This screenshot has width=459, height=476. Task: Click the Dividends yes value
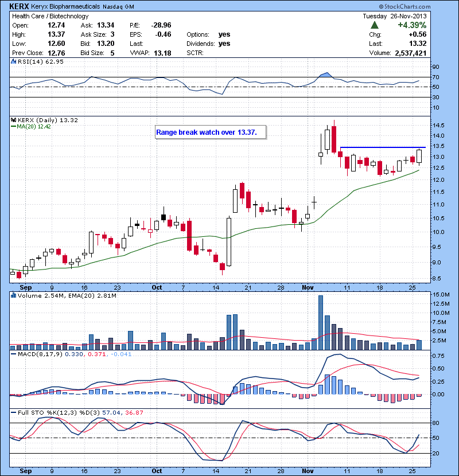224,44
